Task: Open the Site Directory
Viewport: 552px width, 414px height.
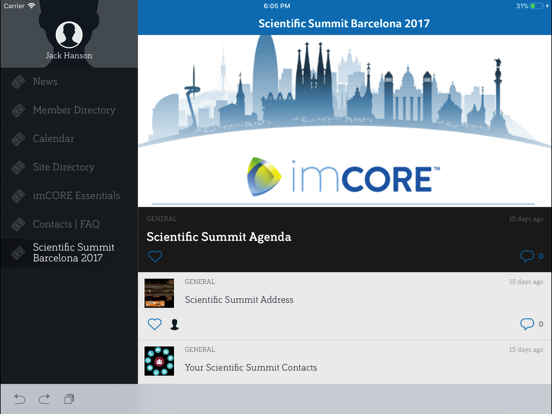Action: (69, 167)
